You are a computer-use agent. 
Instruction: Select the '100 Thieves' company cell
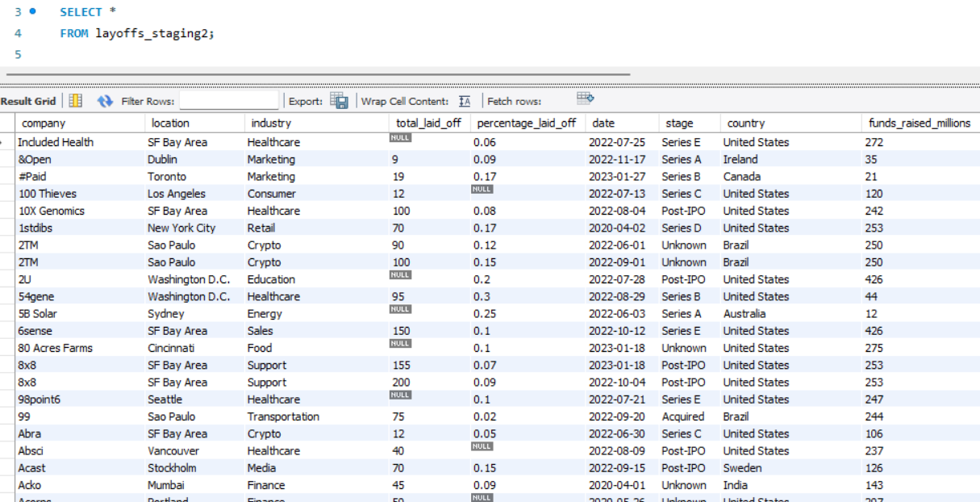[x=80, y=194]
